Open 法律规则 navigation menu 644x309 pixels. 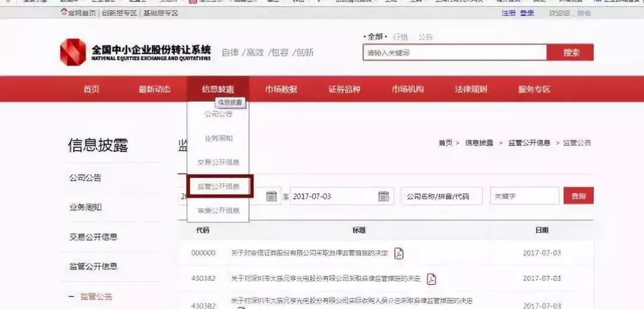[470, 89]
